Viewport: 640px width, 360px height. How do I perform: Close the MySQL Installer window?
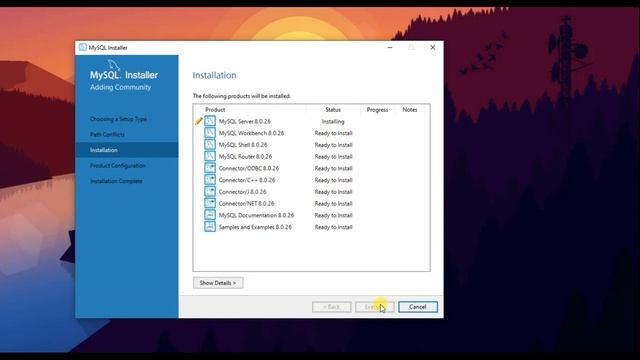click(433, 47)
